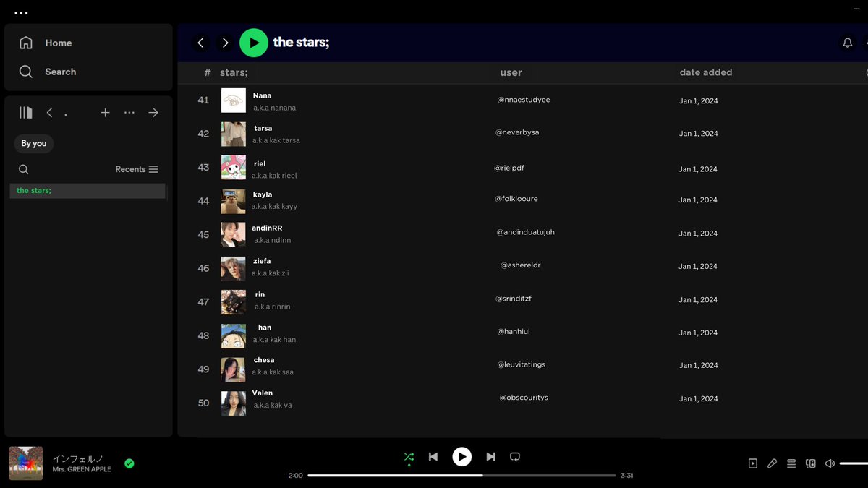Select the stars; playlist in library
868x488 pixels.
pyautogui.click(x=88, y=191)
